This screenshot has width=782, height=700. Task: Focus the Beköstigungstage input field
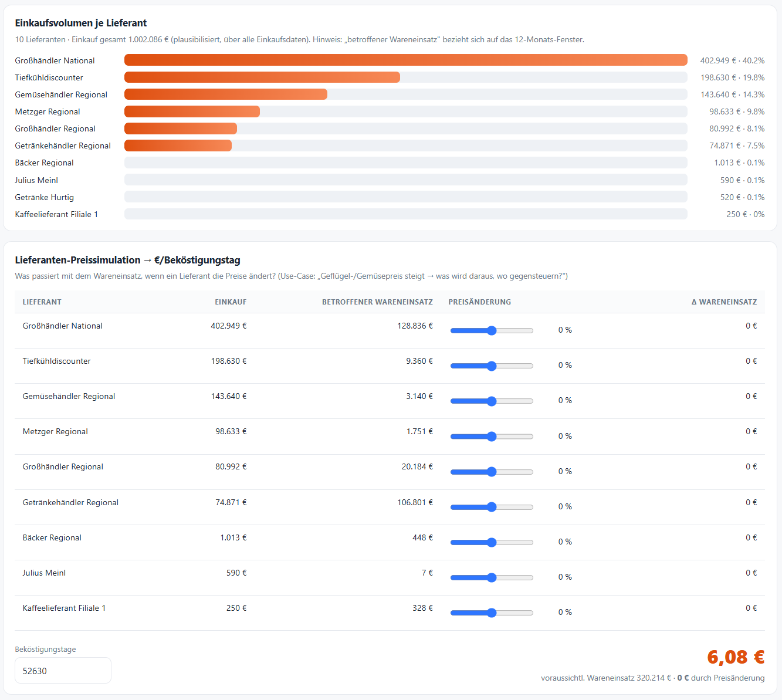tap(63, 671)
